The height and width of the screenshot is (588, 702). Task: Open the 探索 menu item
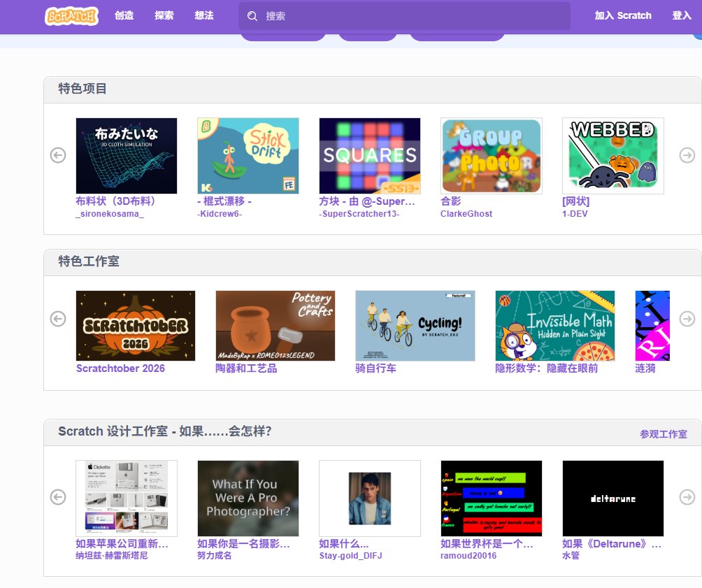tap(164, 15)
